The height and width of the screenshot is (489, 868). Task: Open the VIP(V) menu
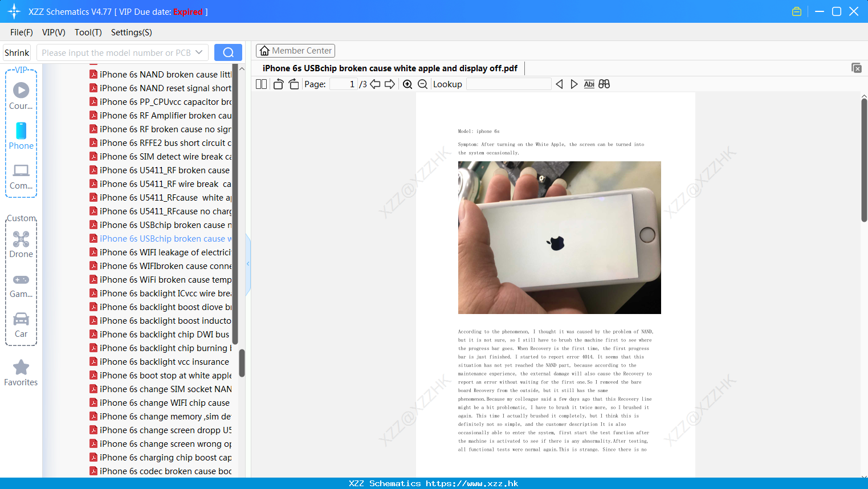pos(54,32)
